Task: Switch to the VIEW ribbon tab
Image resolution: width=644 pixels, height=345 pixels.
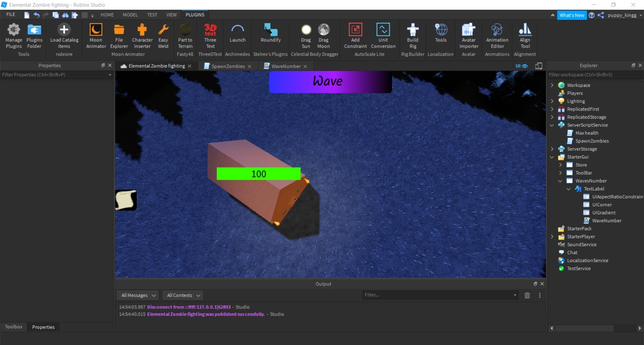Action: pos(171,15)
